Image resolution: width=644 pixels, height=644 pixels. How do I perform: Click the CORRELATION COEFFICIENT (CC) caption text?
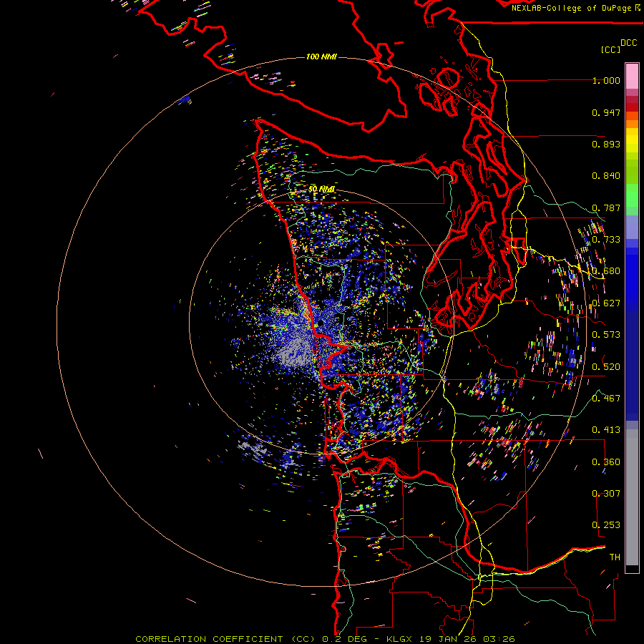pyautogui.click(x=225, y=639)
